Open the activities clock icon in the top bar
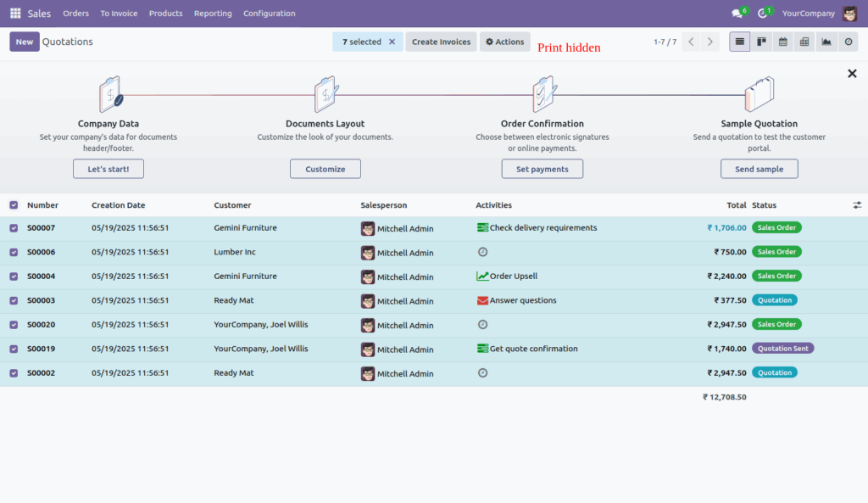868x503 pixels. pos(761,13)
